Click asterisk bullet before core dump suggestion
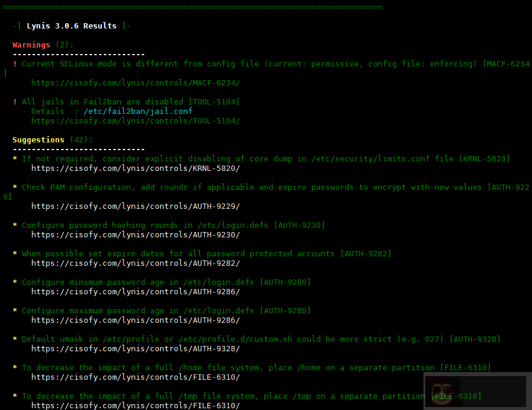The height and width of the screenshot is (410, 532). [x=15, y=158]
